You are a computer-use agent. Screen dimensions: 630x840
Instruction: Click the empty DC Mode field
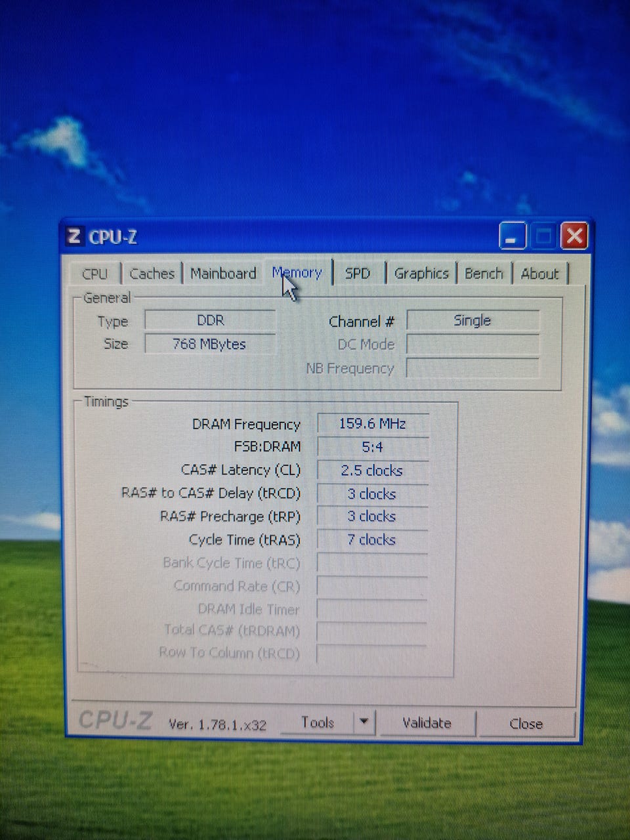[472, 344]
